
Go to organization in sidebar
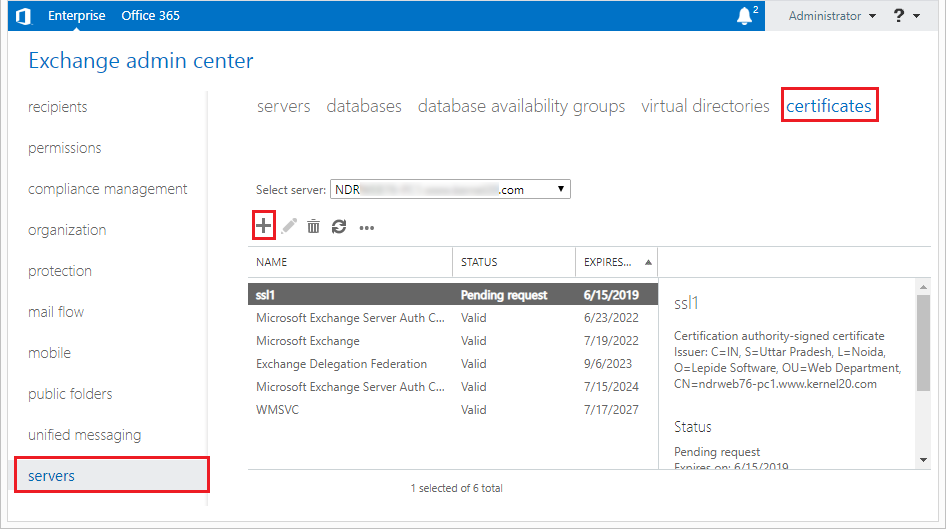pos(67,230)
